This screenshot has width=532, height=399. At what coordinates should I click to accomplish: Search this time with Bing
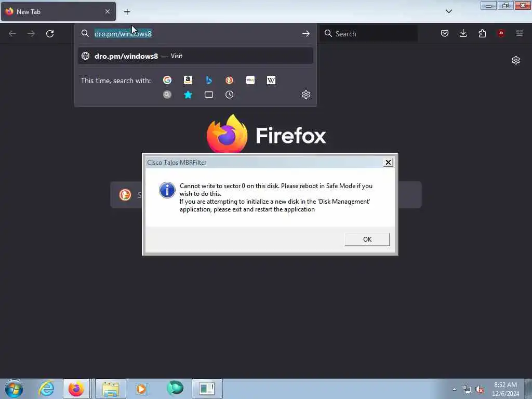tap(209, 80)
